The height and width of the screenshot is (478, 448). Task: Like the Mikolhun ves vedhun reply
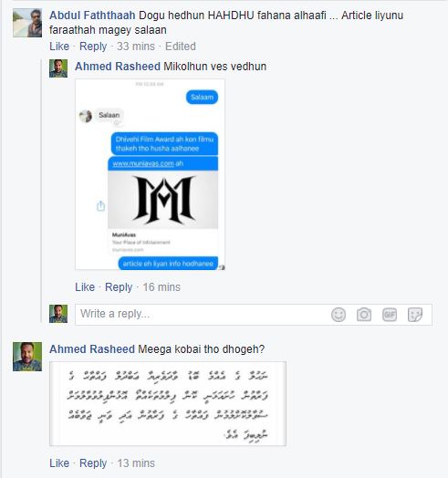click(85, 287)
